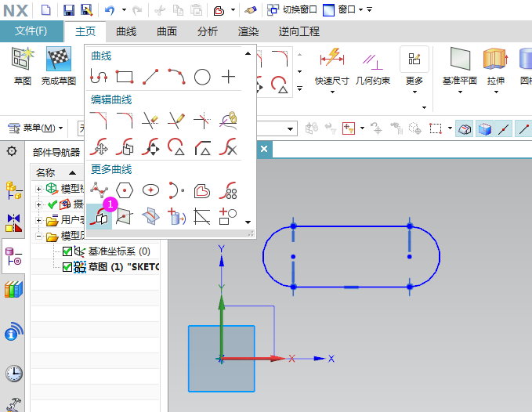Toggle the 草图 (1) SKETCH checkbox
The width and height of the screenshot is (532, 412).
point(67,267)
